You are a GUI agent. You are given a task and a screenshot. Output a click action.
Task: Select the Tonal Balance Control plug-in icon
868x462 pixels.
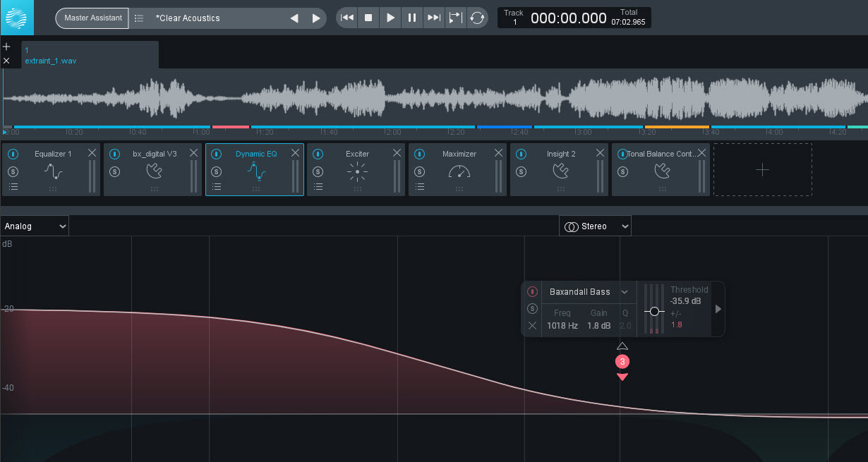coord(663,171)
